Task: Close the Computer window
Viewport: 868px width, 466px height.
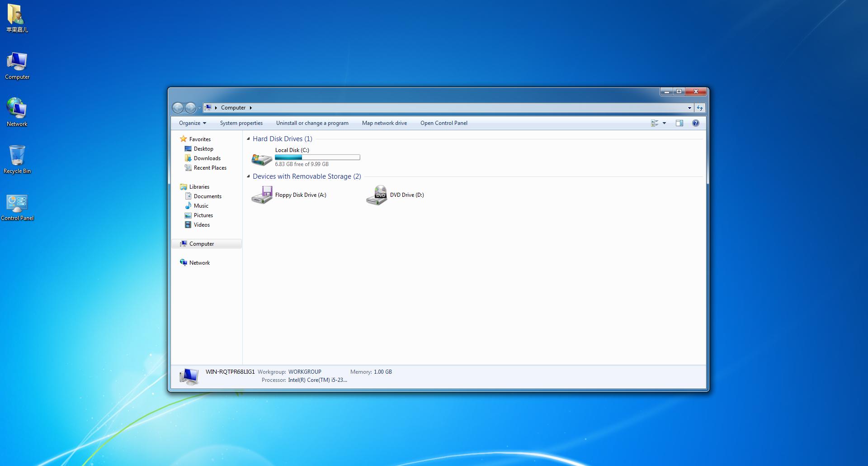Action: (696, 92)
